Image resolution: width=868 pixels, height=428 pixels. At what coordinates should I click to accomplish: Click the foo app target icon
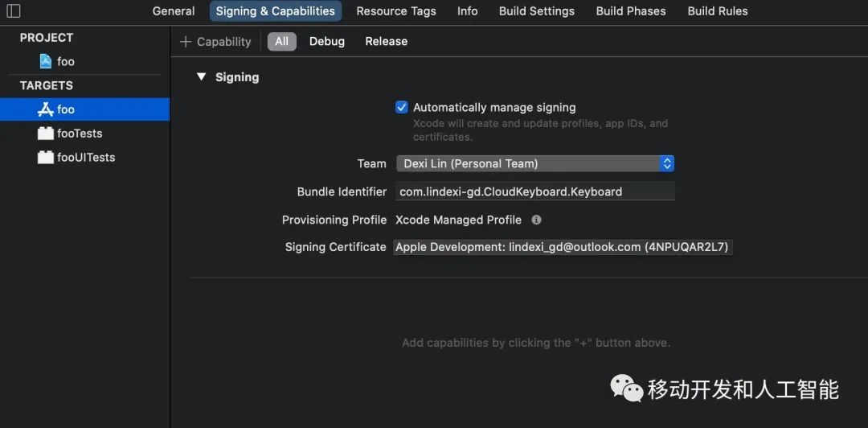45,109
